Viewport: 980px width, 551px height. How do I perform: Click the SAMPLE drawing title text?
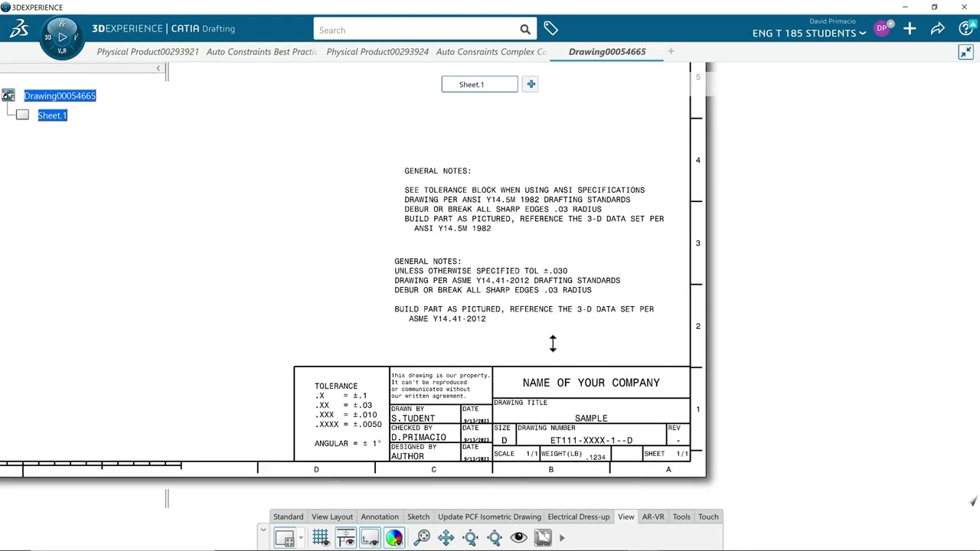(591, 419)
